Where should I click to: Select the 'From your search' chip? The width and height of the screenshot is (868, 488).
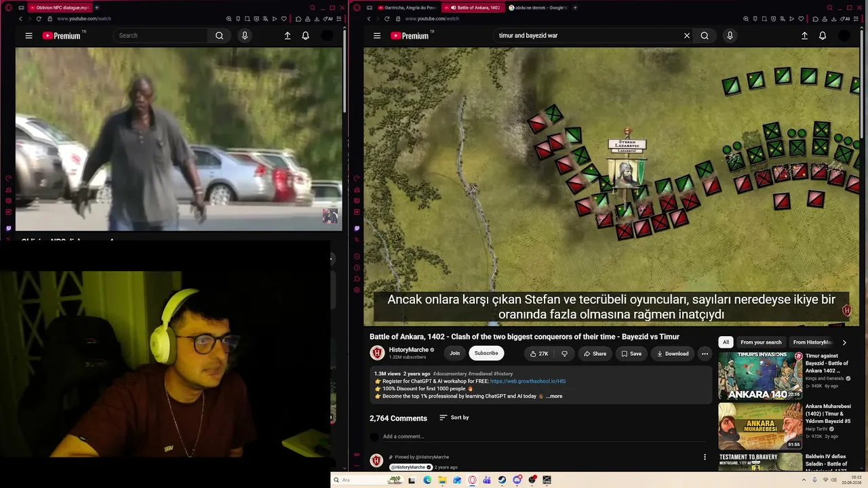tap(761, 342)
